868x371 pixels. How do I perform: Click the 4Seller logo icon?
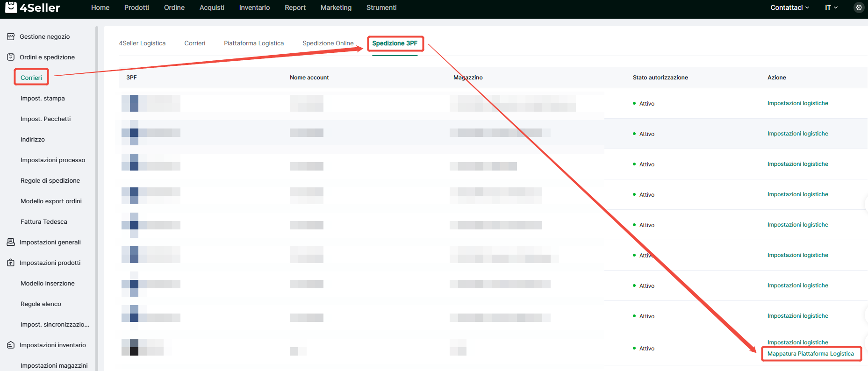click(11, 7)
